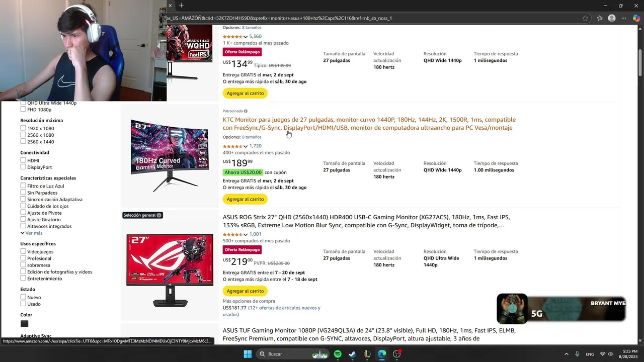
Task: Add the KTC US$189.99 monitor to cart
Action: 245,199
